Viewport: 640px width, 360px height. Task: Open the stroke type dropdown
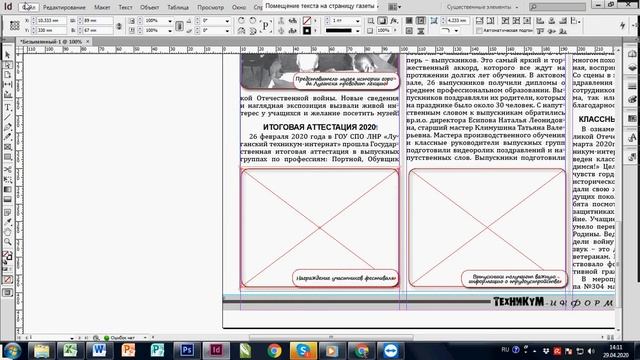click(358, 31)
